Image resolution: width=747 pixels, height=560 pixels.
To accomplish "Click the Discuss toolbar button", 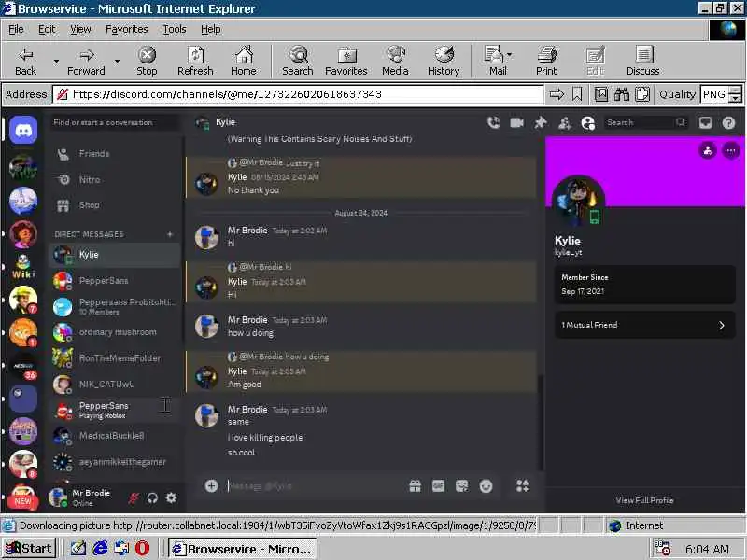I will pyautogui.click(x=643, y=61).
